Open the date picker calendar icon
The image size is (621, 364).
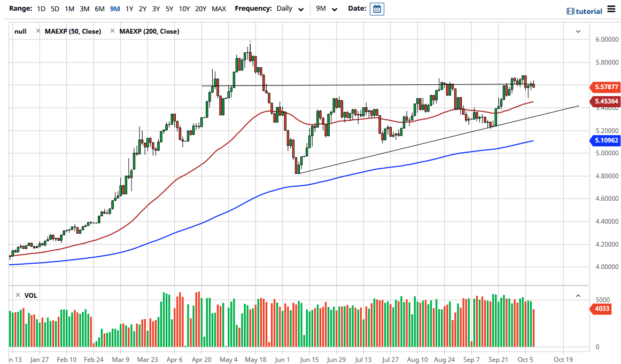(377, 9)
